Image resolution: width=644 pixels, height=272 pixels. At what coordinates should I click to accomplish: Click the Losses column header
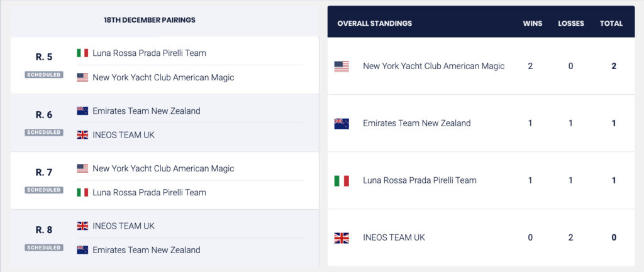(571, 24)
